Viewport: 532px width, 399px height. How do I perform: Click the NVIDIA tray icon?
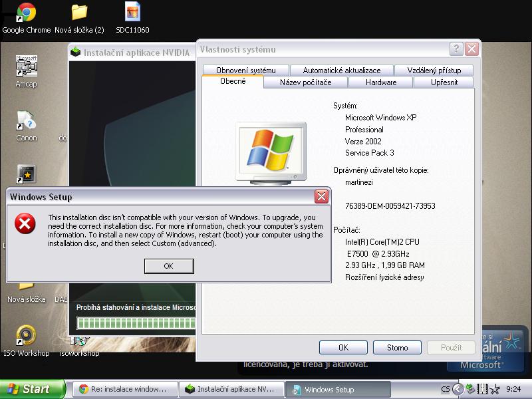tap(470, 389)
